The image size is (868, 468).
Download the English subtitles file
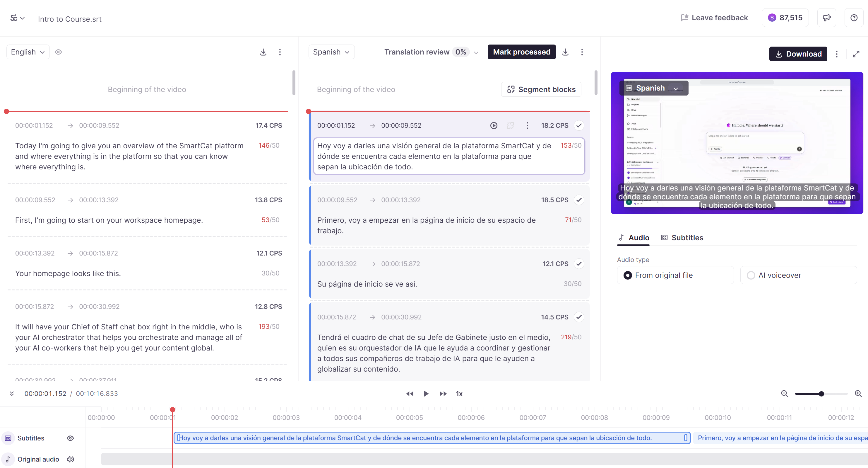[263, 52]
